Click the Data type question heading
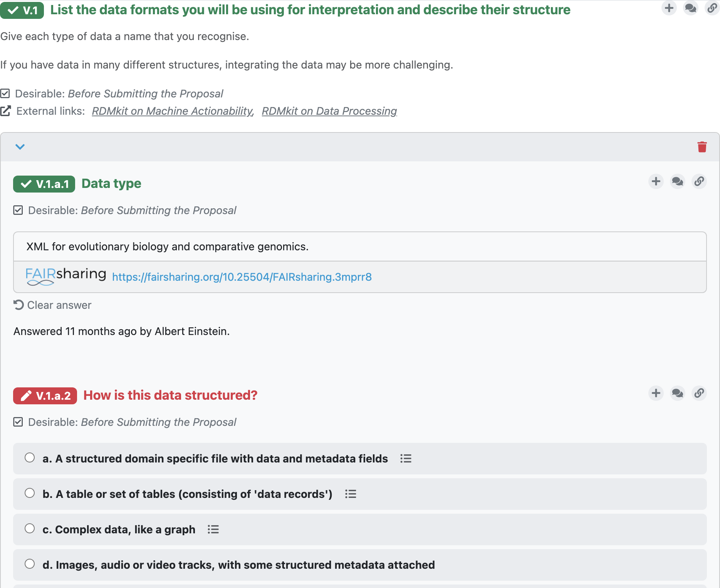The image size is (720, 588). point(111,184)
